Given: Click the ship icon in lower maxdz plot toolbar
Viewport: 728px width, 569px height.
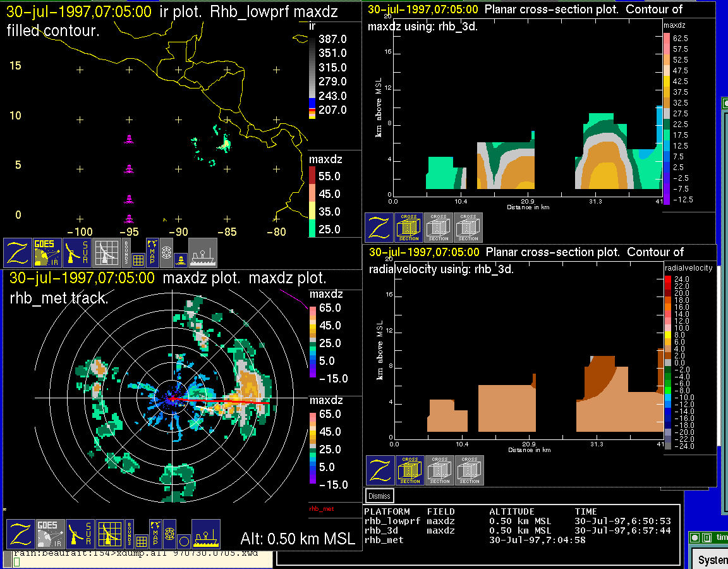Looking at the screenshot, I should tap(205, 534).
